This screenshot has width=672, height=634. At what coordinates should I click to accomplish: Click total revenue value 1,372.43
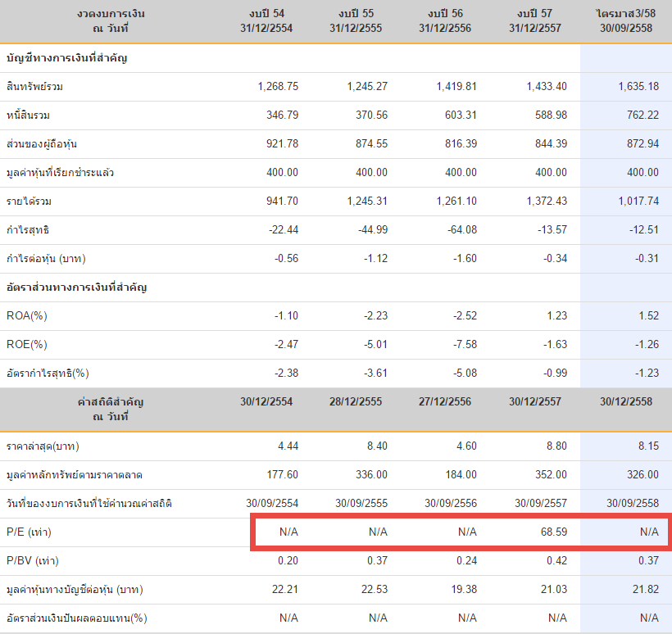(x=547, y=202)
